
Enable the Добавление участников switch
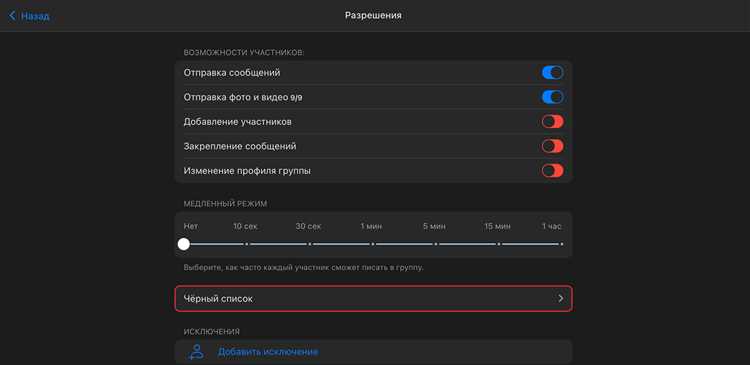552,122
